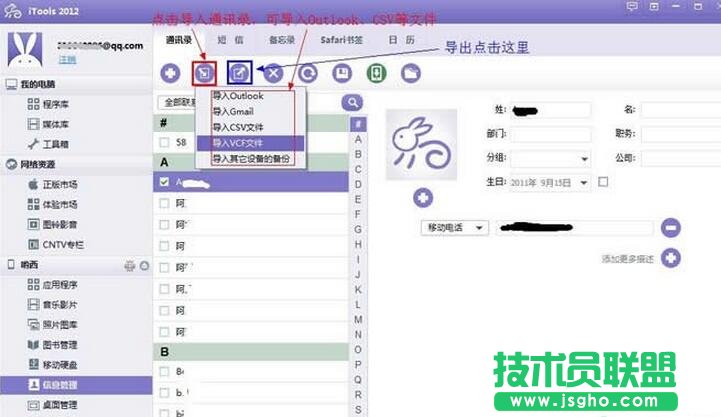Click the magnifier search button
721x417 pixels.
352,102
